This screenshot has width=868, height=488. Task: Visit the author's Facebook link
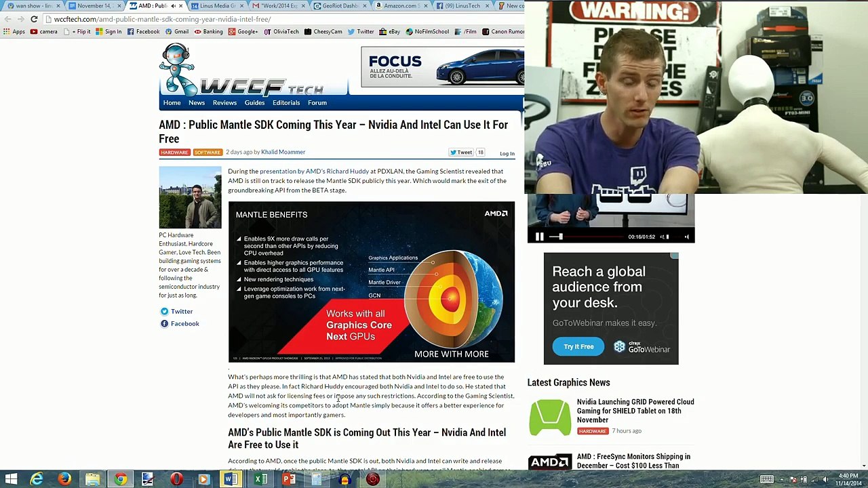tap(180, 324)
